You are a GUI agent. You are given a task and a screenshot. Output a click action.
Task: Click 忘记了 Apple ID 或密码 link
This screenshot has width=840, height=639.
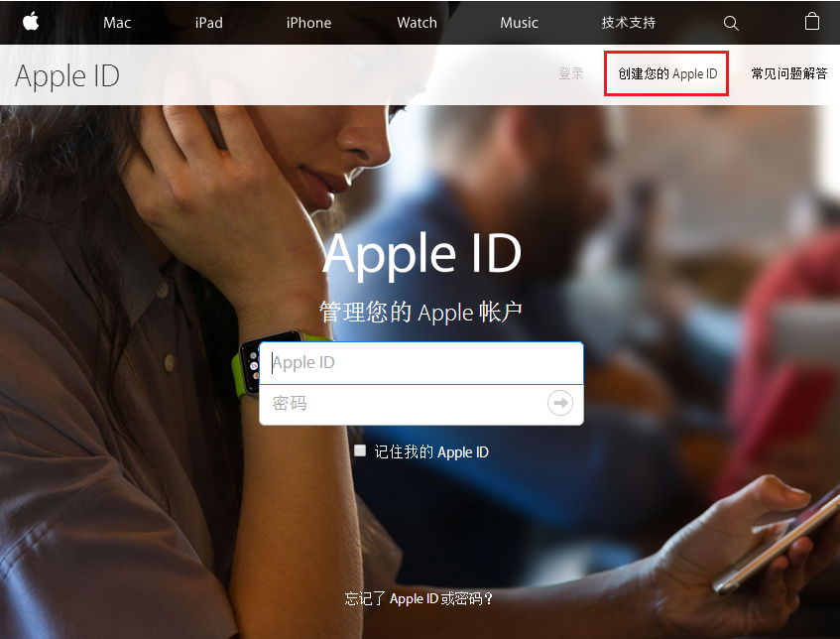[x=419, y=598]
